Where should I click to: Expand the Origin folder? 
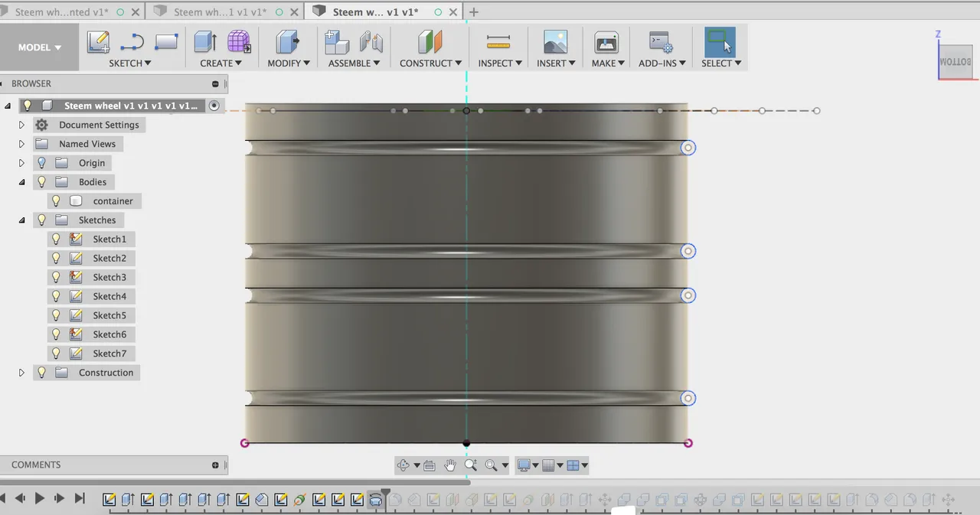[21, 163]
